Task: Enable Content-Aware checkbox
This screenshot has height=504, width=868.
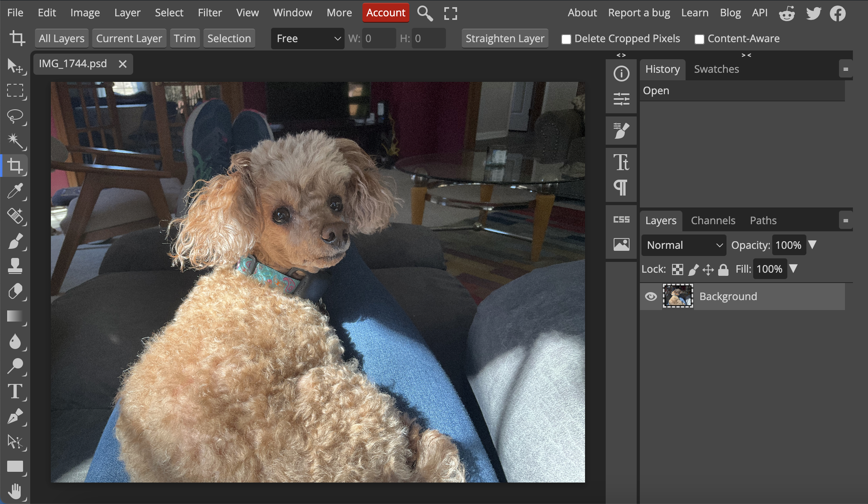Action: [x=697, y=39]
